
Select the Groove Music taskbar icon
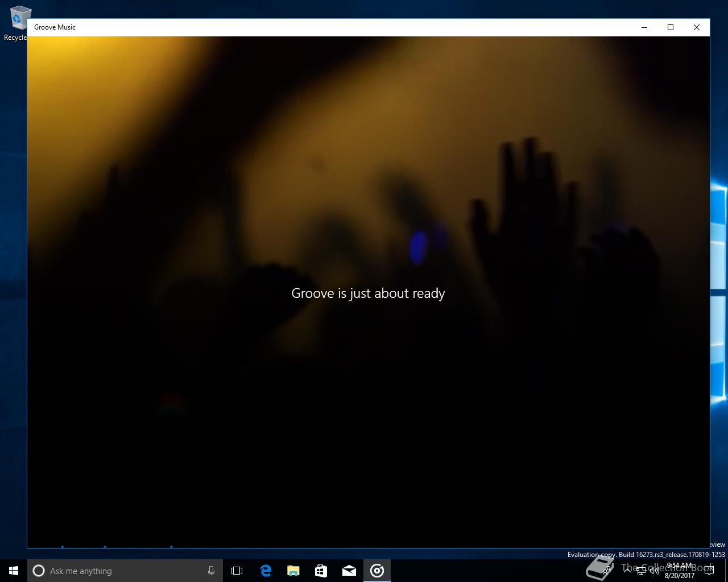coord(377,571)
